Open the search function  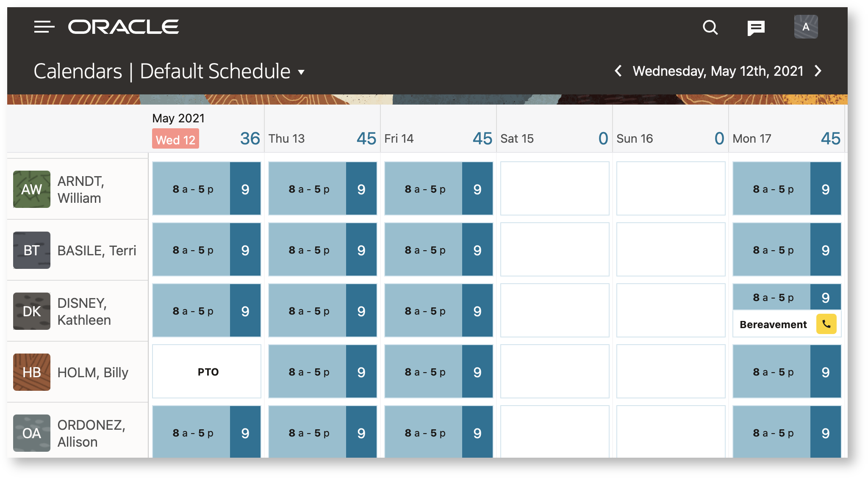tap(710, 27)
